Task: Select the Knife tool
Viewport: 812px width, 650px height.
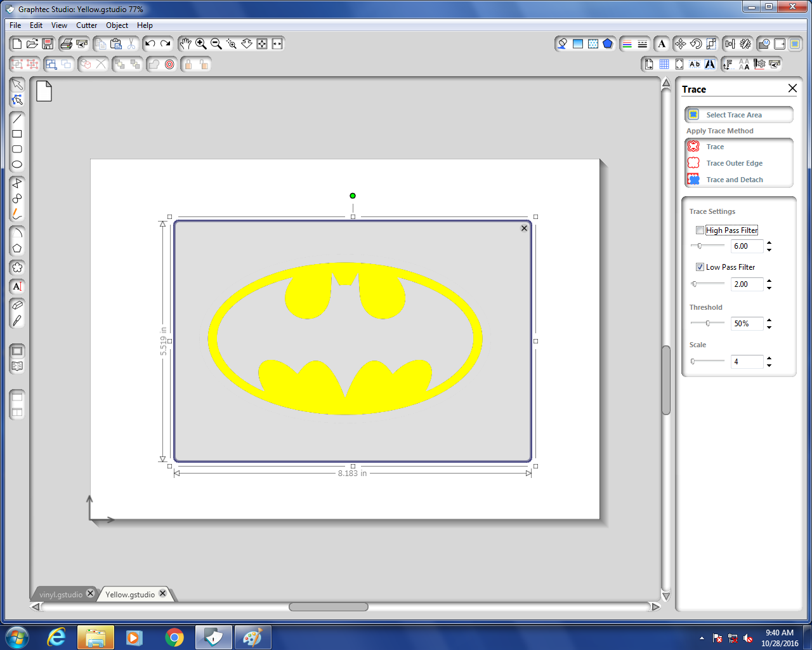Action: coord(17,321)
